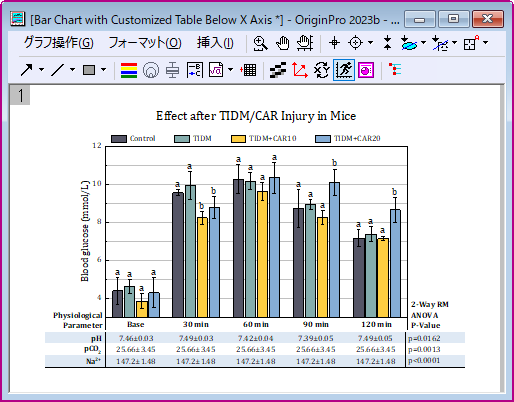Viewport: 514px width, 402px height.
Task: Click the TIDM+CAR20 blue legend swatch
Action: coord(323,139)
